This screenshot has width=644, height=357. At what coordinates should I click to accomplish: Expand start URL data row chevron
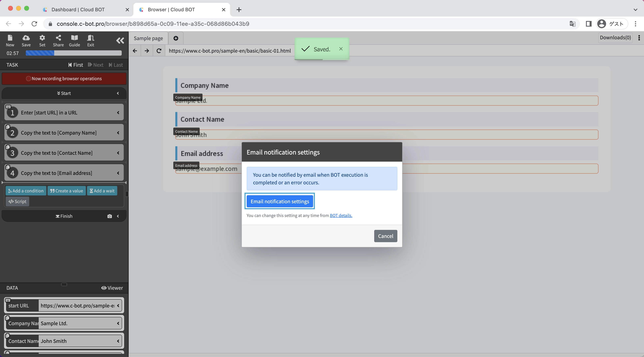pyautogui.click(x=118, y=305)
